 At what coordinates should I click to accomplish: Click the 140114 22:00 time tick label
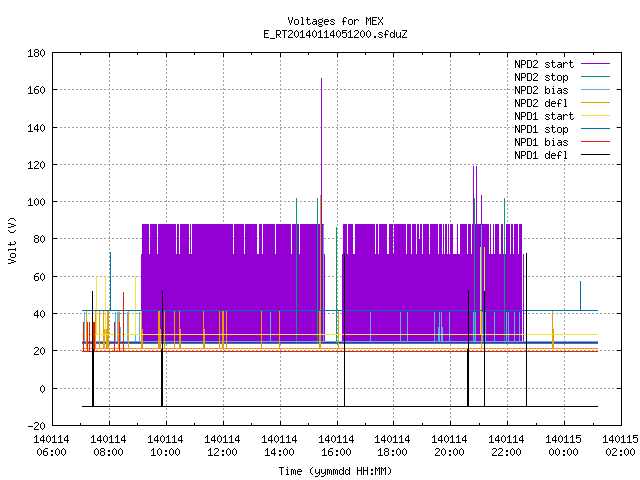click(507, 446)
